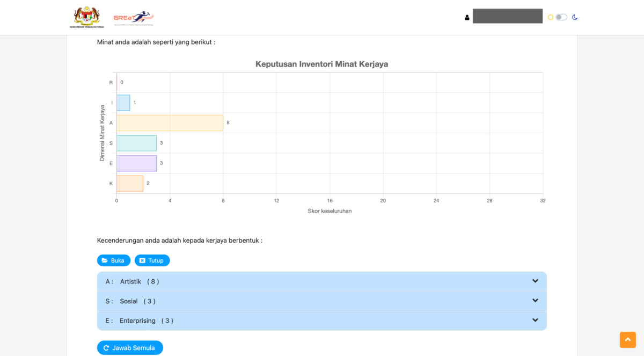This screenshot has height=356, width=644.
Task: Click the orange scroll-to-top arrow button
Action: (x=627, y=339)
